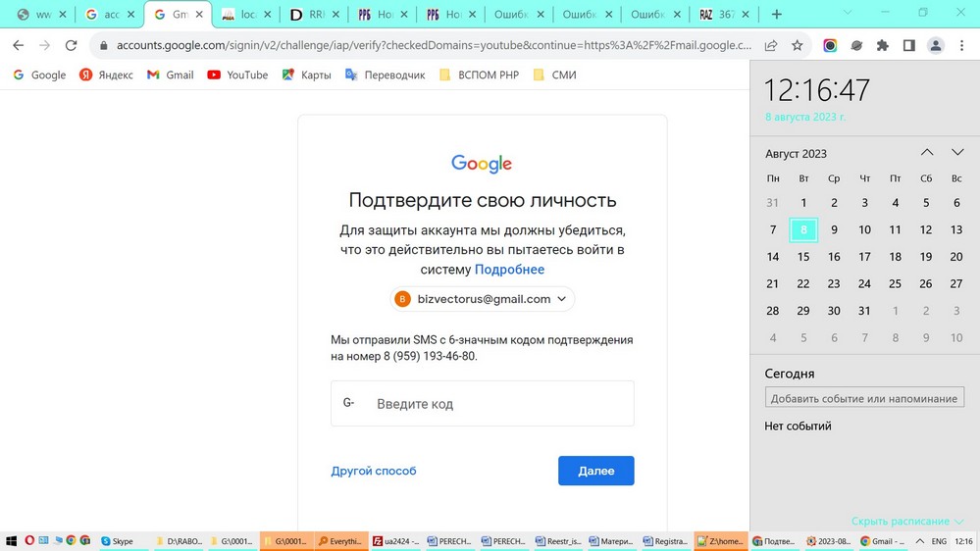The width and height of the screenshot is (980, 551).
Task: Open the Переводчик bookmark
Action: pos(385,75)
